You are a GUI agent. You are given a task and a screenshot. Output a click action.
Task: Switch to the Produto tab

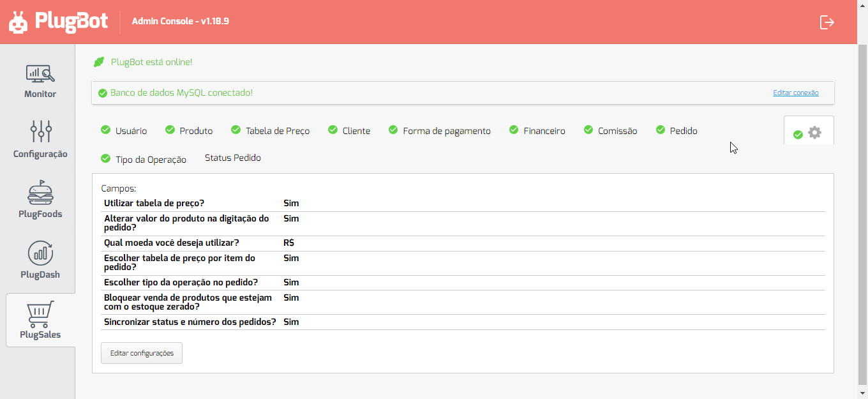tap(189, 131)
